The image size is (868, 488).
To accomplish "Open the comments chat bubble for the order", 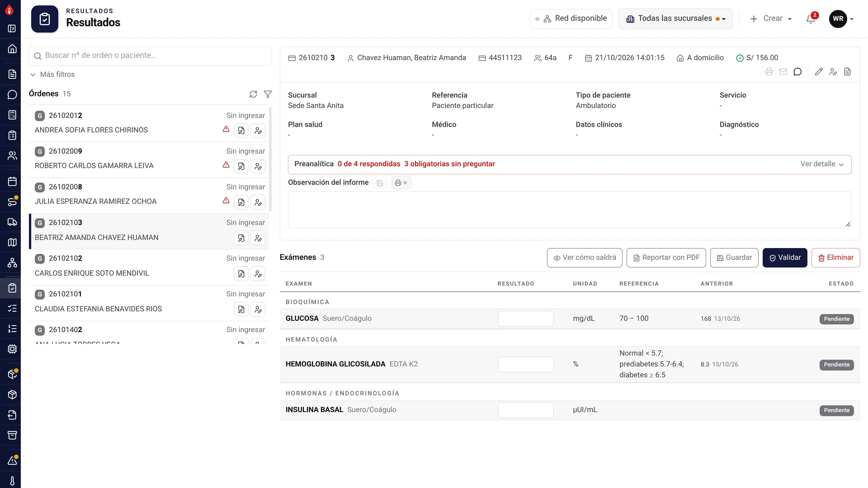I will 797,72.
